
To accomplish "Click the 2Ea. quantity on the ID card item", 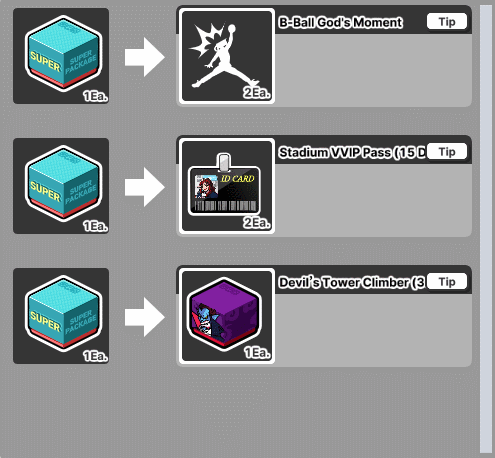I will coord(257,222).
